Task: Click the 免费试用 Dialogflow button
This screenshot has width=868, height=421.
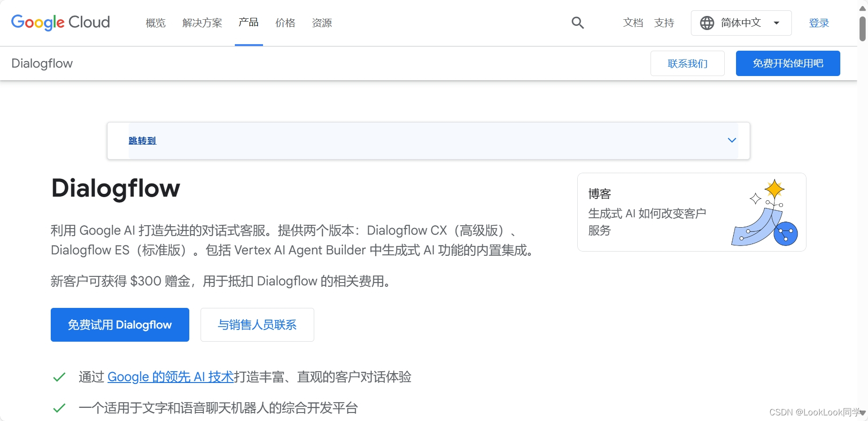Action: coord(120,325)
